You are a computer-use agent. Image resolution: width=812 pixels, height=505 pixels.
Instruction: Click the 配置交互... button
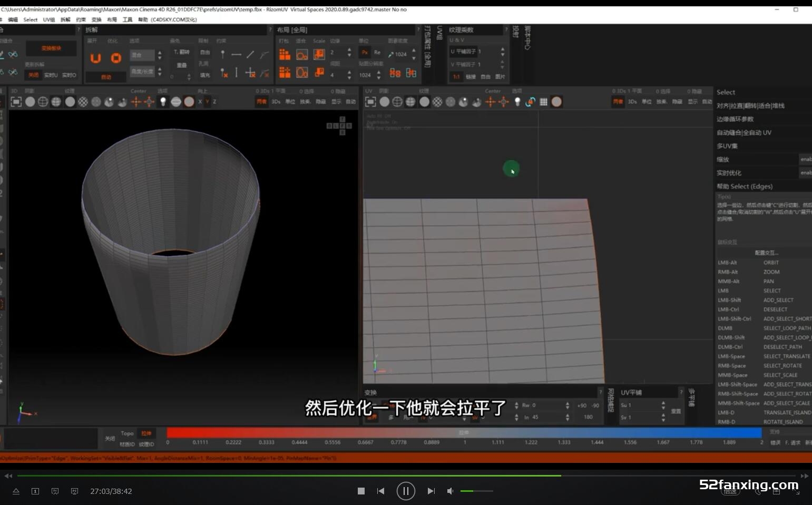tap(766, 252)
